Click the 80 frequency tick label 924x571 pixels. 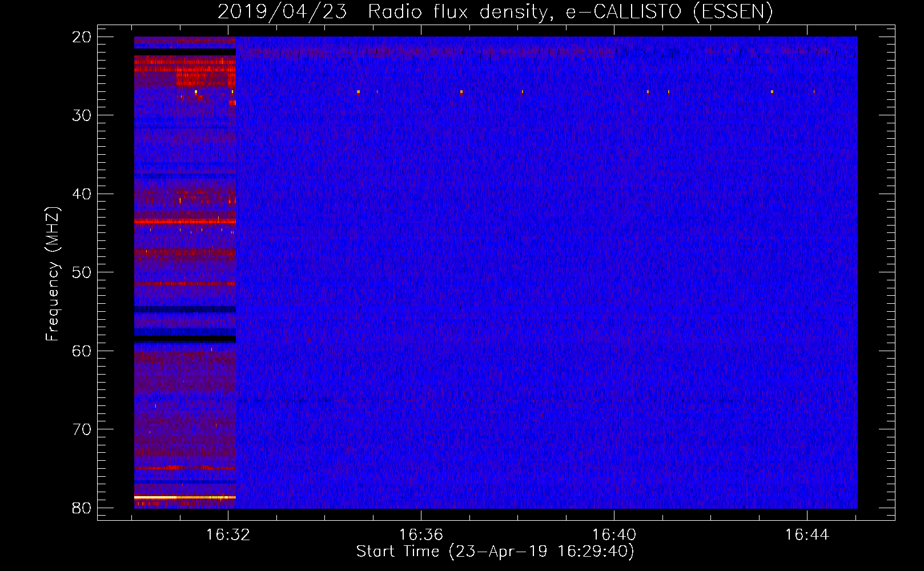82,508
